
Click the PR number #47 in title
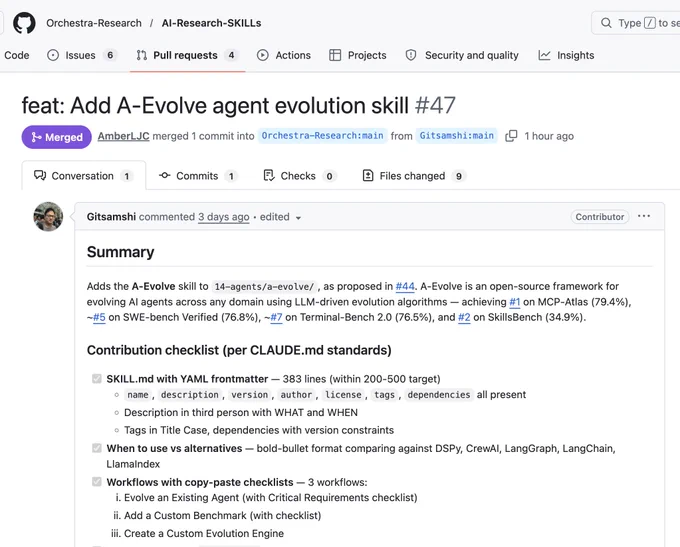pyautogui.click(x=435, y=105)
